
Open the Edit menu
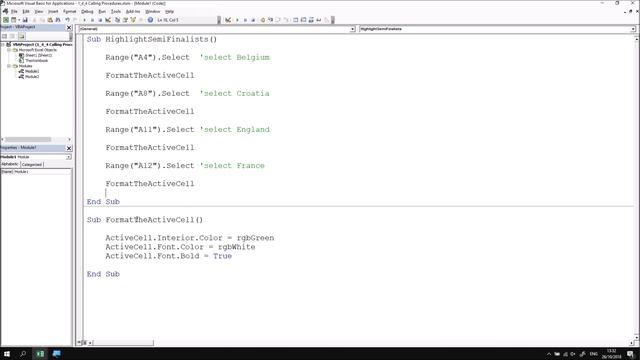(26, 11)
